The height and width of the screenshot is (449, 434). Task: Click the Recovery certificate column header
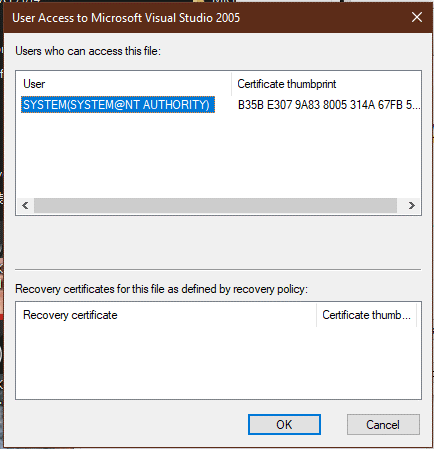coord(166,315)
